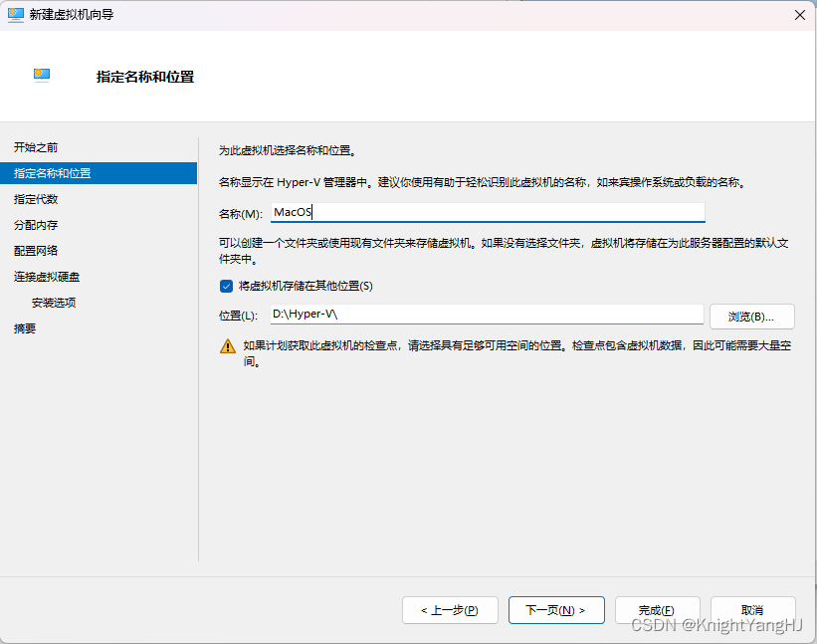Image resolution: width=817 pixels, height=644 pixels.
Task: Close the 新建虚拟机向导 window
Action: [800, 15]
